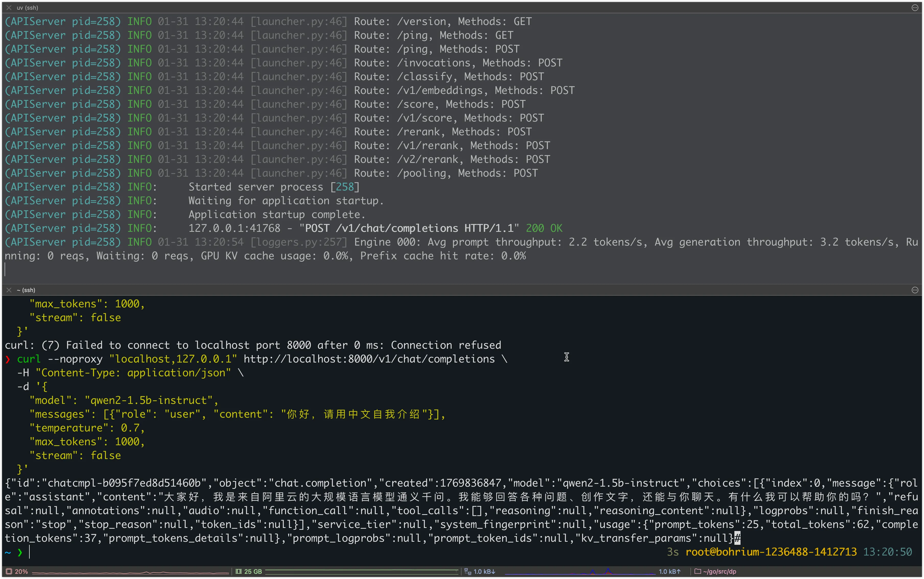Open the uv (ssh) pane options menu
Screen dimensions: 924x579
(915, 8)
